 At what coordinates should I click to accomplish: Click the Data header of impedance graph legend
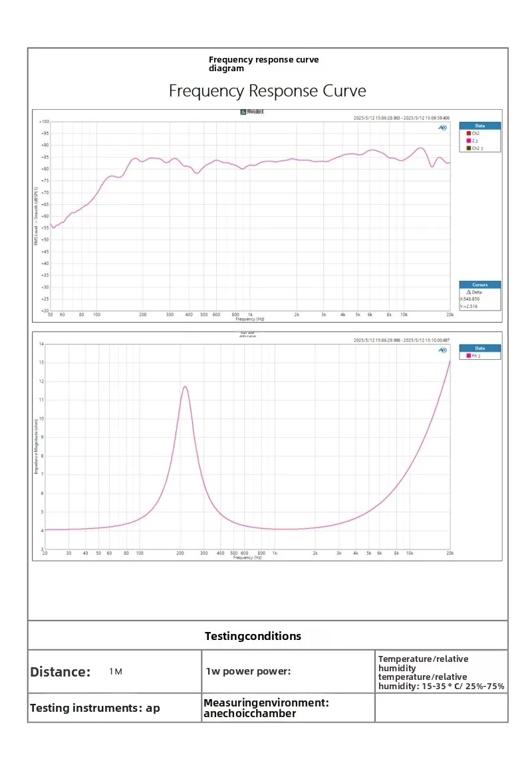click(480, 349)
